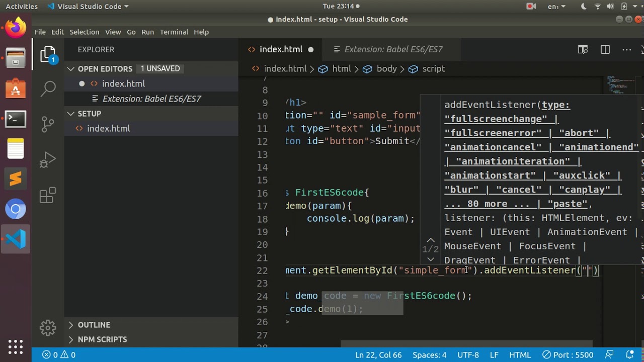644x362 pixels.
Task: Select Extension: Babel ES6/ES7 in Open Editors
Action: pos(151,99)
